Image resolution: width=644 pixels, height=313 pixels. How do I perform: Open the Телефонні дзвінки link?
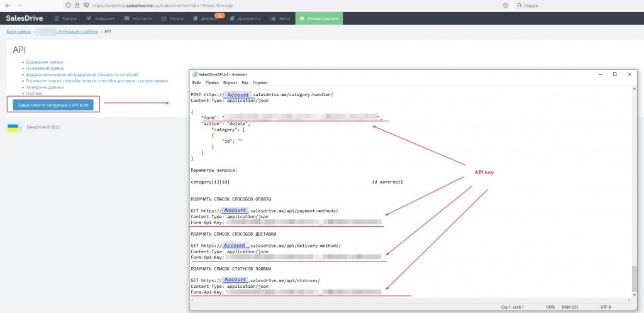coord(45,87)
